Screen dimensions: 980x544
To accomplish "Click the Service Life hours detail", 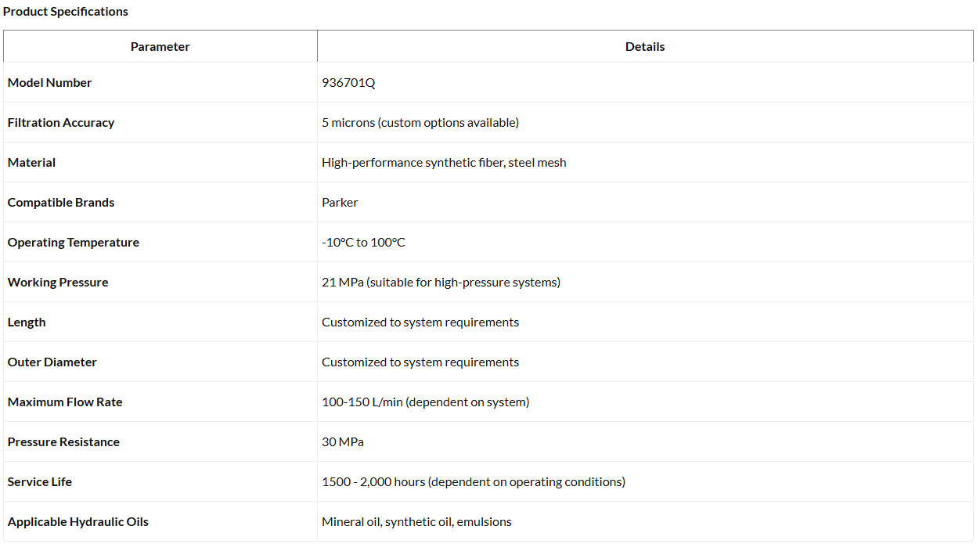I will tap(474, 482).
